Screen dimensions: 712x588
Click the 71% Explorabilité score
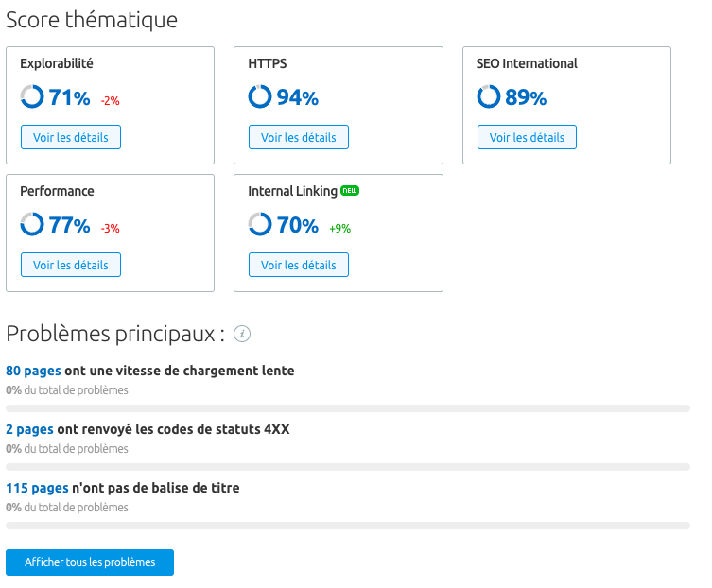pos(69,97)
